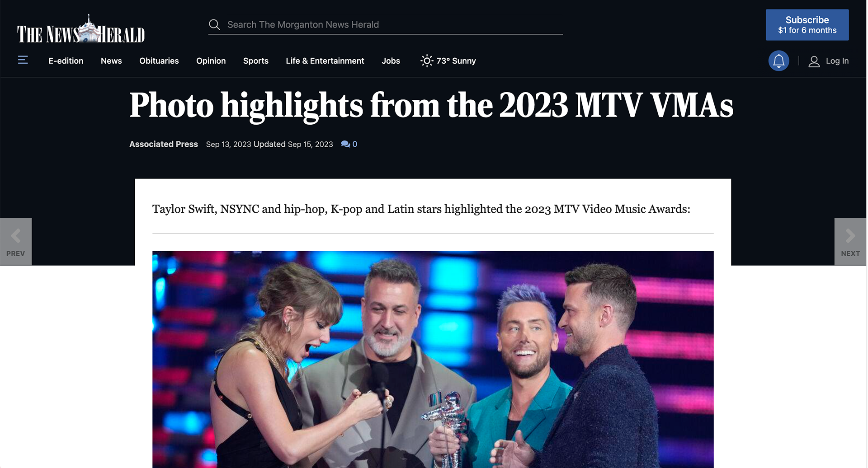
Task: Expand Life & Entertainment section
Action: pyautogui.click(x=325, y=61)
